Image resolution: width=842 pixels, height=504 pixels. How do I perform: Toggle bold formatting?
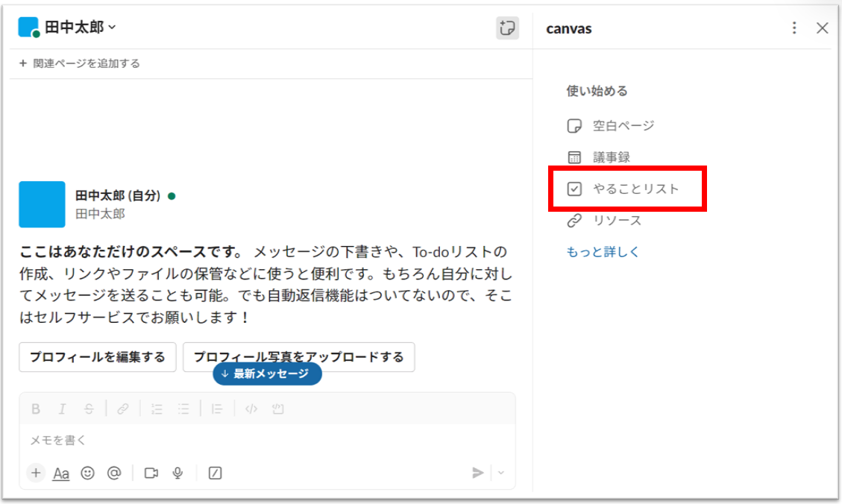coord(35,409)
